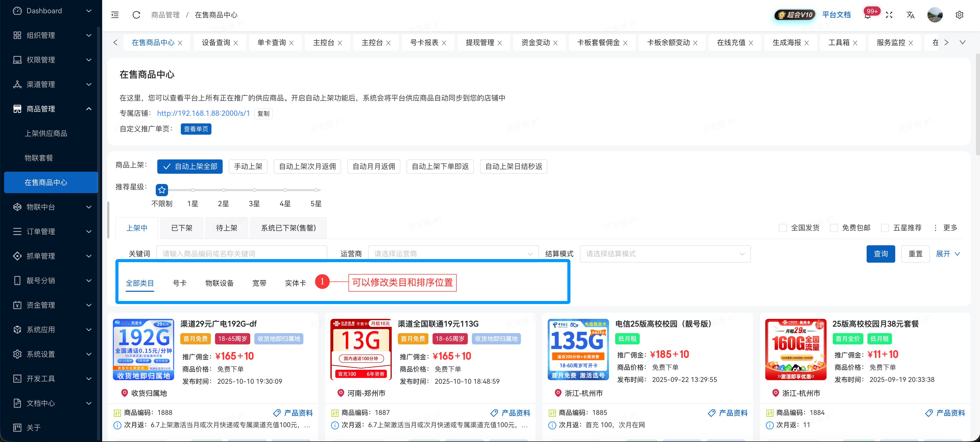The height and width of the screenshot is (442, 980).
Task: Open settings with the gear icon
Action: point(960,15)
